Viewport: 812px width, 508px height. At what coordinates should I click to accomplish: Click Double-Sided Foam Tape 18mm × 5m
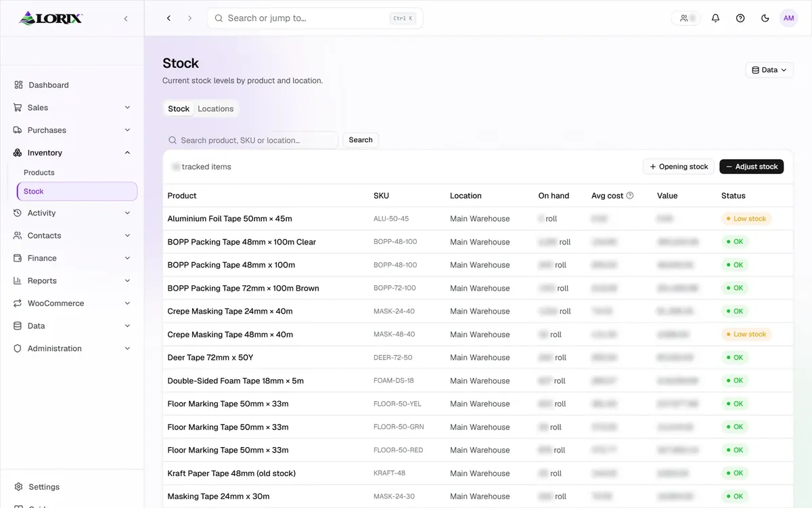pos(235,381)
